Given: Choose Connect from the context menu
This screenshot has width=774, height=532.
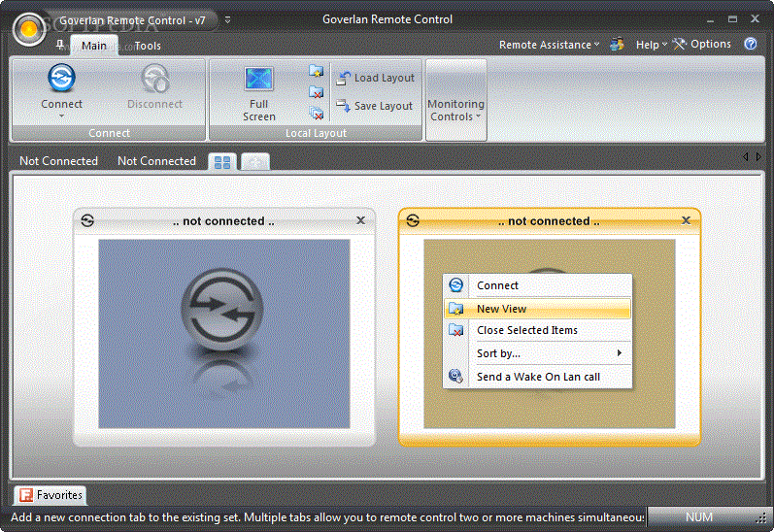Looking at the screenshot, I should pos(538,285).
